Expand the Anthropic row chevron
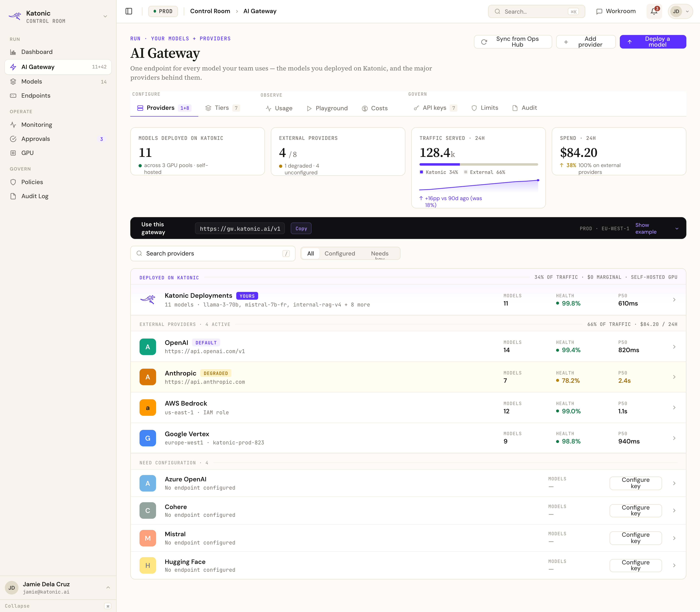The image size is (700, 612). [x=674, y=377]
